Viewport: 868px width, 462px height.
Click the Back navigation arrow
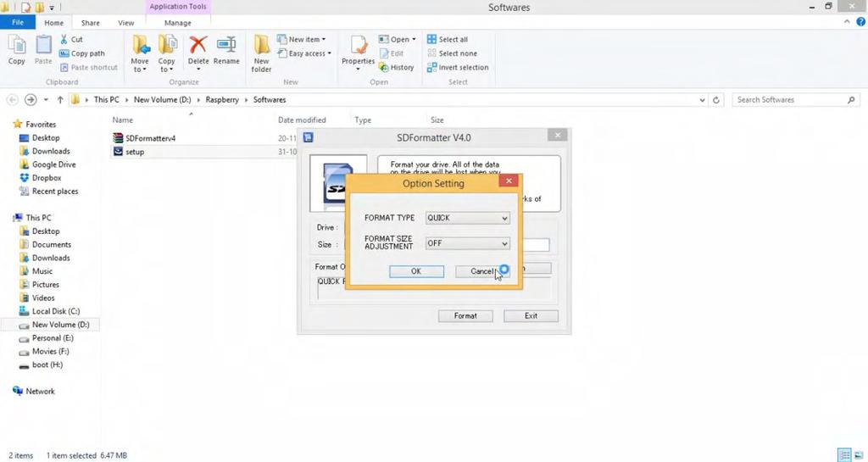(x=12, y=100)
